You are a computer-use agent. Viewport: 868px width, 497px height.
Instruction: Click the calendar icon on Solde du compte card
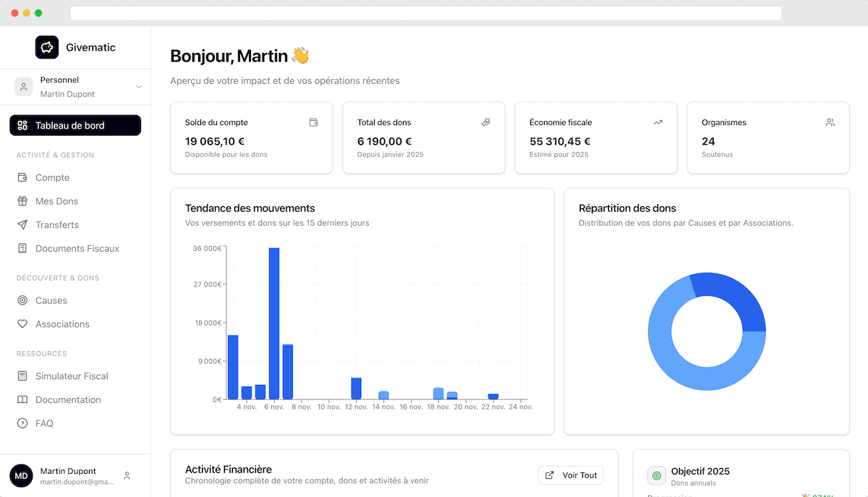point(313,122)
